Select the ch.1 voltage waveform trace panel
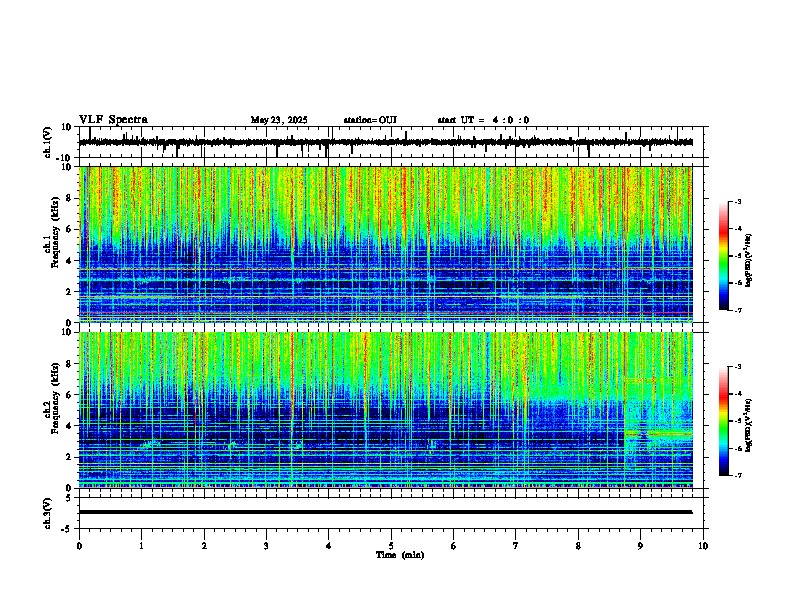792x612 pixels. pyautogui.click(x=393, y=142)
